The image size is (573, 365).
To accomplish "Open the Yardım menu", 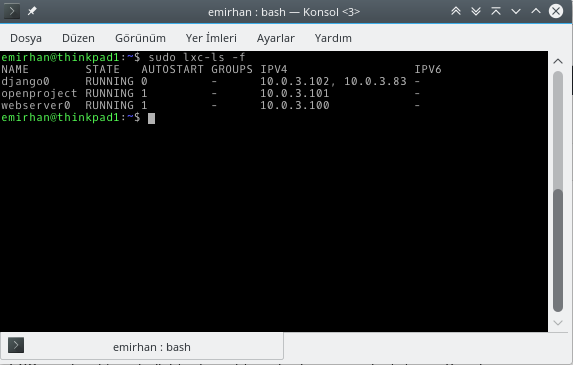I will (x=333, y=38).
